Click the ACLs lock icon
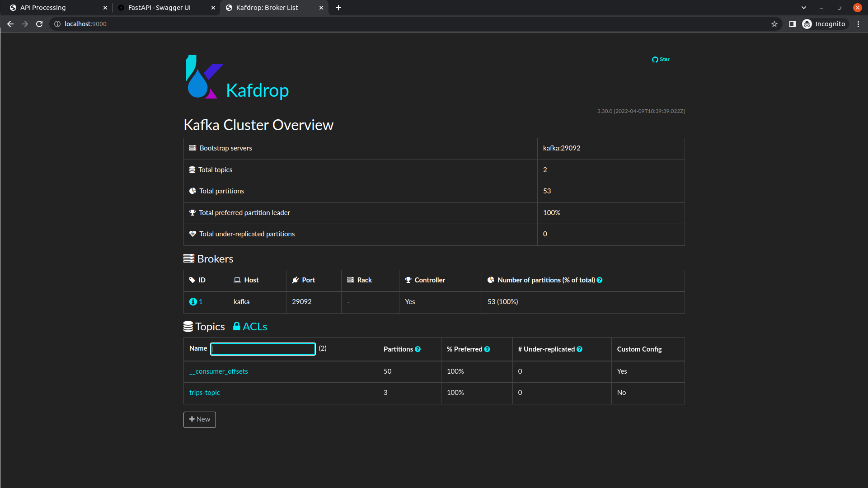Viewport: 868px width, 488px height. [236, 326]
